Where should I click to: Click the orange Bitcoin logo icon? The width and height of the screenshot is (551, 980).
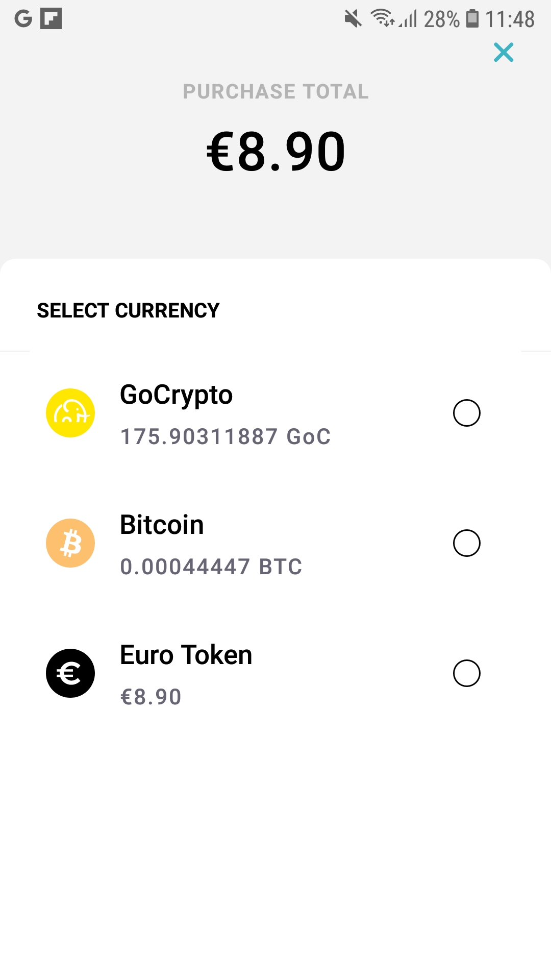(x=70, y=543)
